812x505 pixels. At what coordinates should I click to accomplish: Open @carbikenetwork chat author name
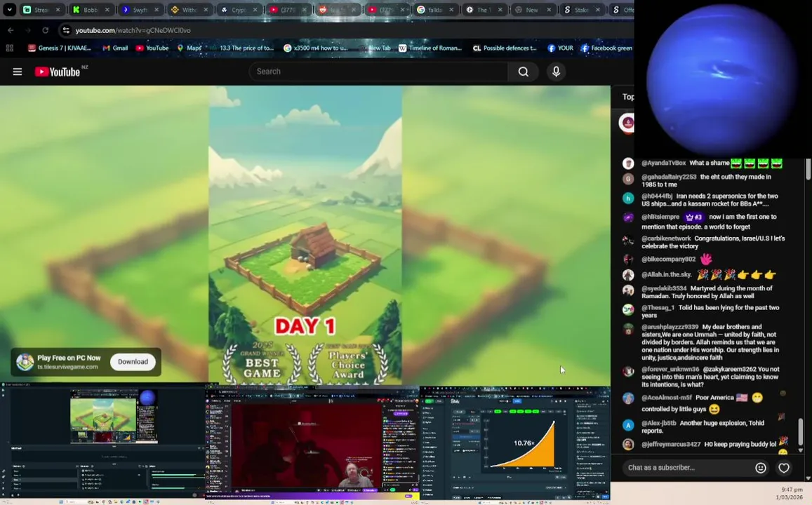point(666,238)
